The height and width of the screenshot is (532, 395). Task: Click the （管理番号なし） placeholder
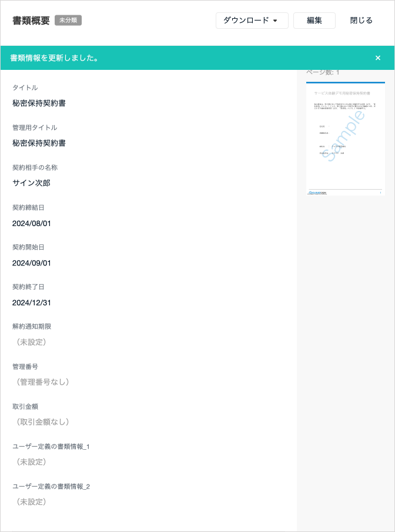[x=43, y=382]
